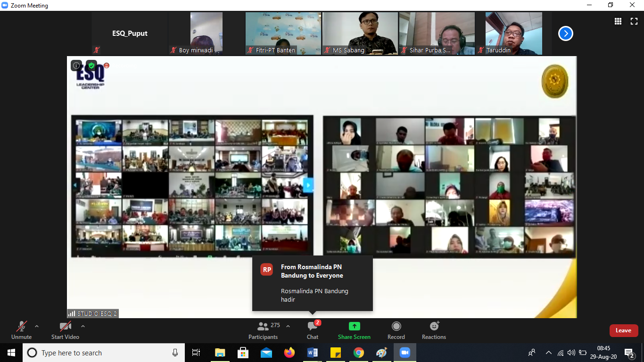Open chat notification from Rosmalinda PN Bandung
This screenshot has height=362, width=644.
312,283
